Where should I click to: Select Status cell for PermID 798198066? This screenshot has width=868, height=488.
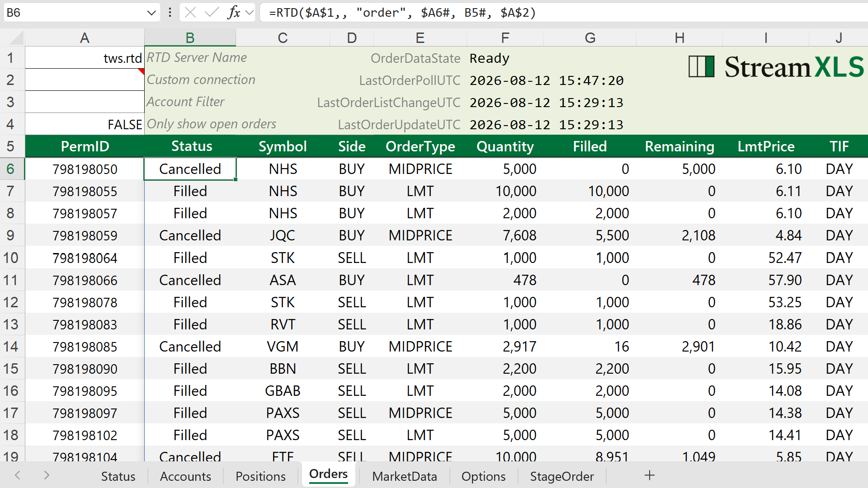pyautogui.click(x=190, y=280)
